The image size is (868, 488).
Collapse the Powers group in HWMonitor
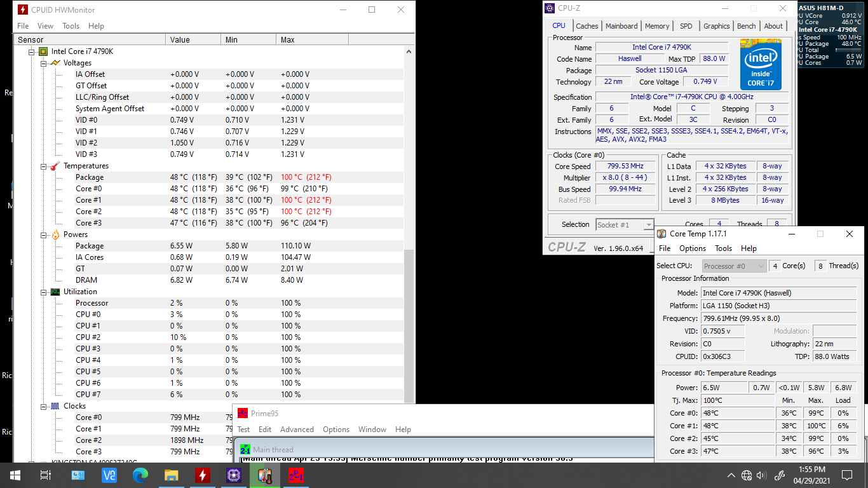coord(44,234)
